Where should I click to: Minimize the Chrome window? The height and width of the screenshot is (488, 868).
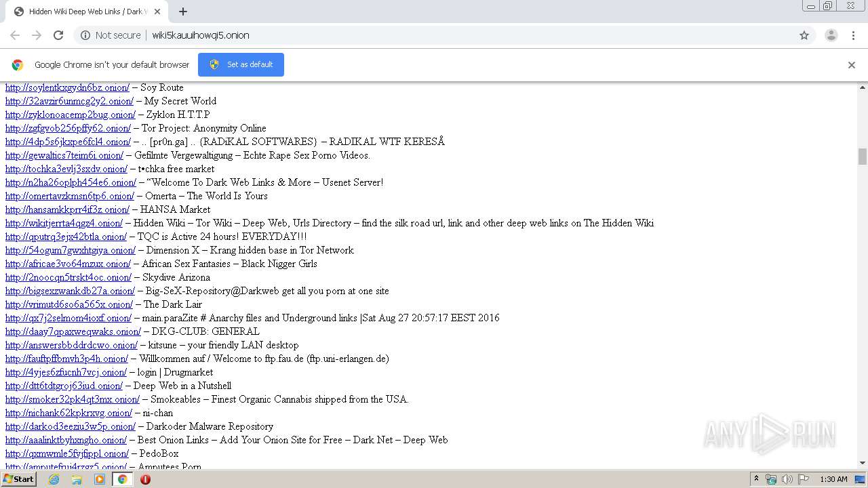coord(810,6)
